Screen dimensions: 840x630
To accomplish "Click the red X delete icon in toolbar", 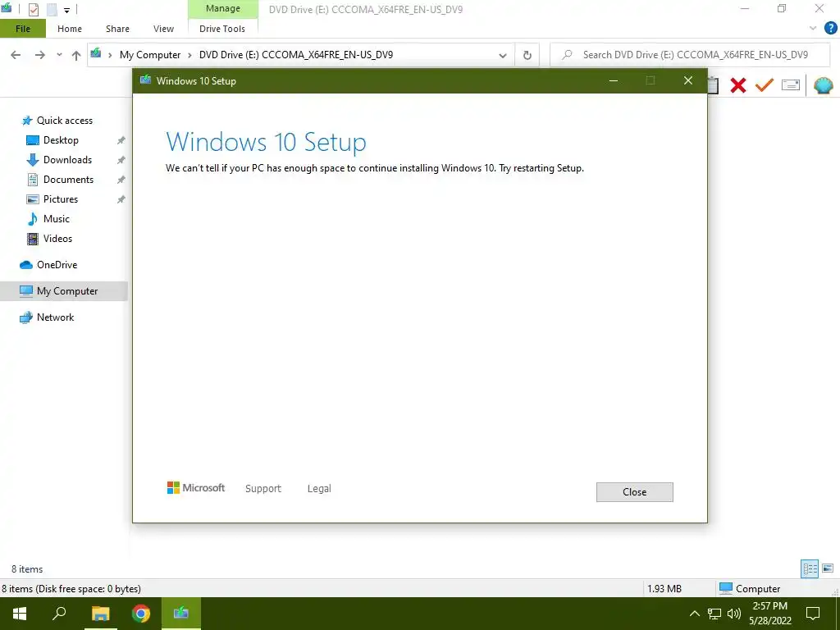I will (738, 85).
